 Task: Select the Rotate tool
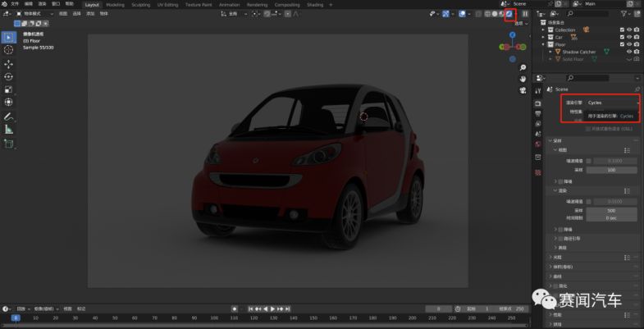point(9,76)
